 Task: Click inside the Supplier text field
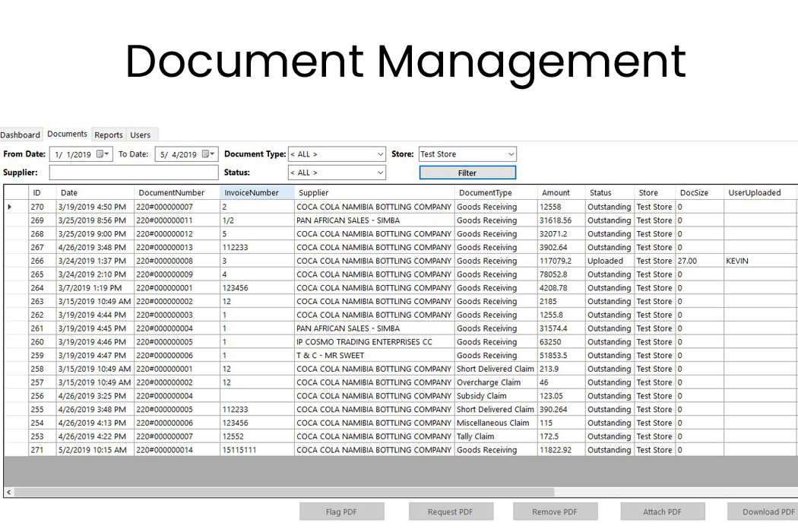tap(133, 173)
